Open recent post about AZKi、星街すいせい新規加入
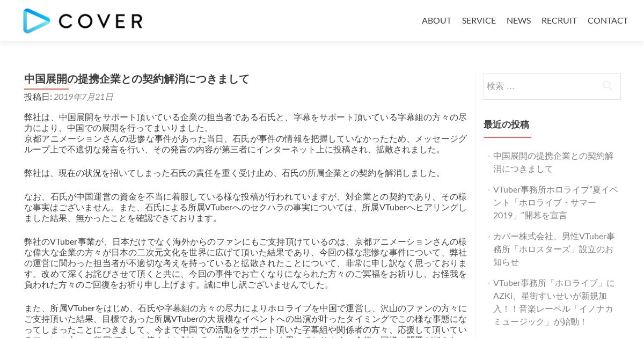The width and height of the screenshot is (644, 338). (x=554, y=302)
